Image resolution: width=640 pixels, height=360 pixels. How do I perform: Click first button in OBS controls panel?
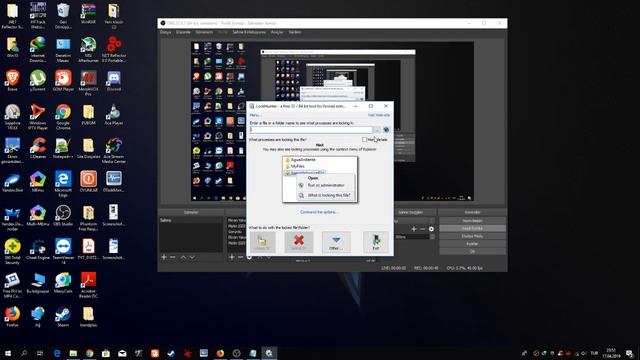point(472,220)
